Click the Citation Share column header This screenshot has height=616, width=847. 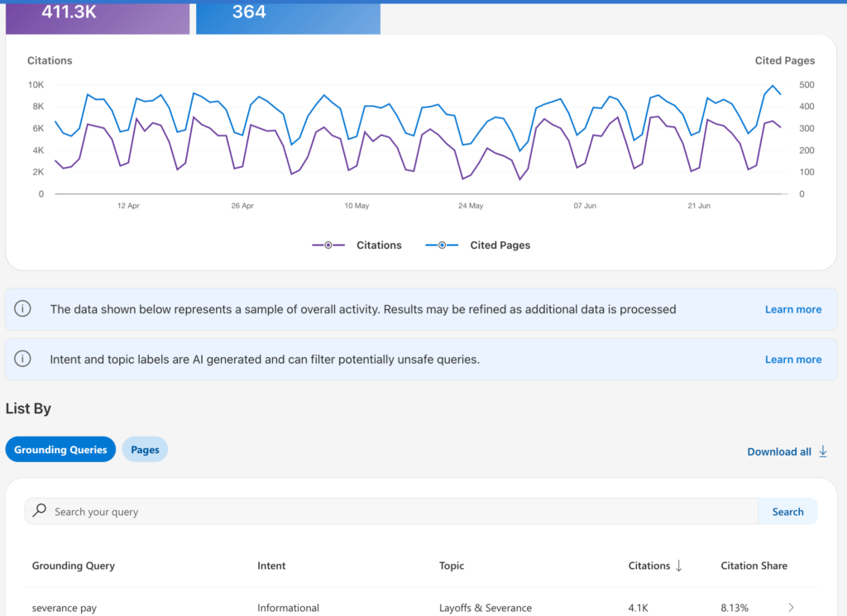click(x=754, y=566)
